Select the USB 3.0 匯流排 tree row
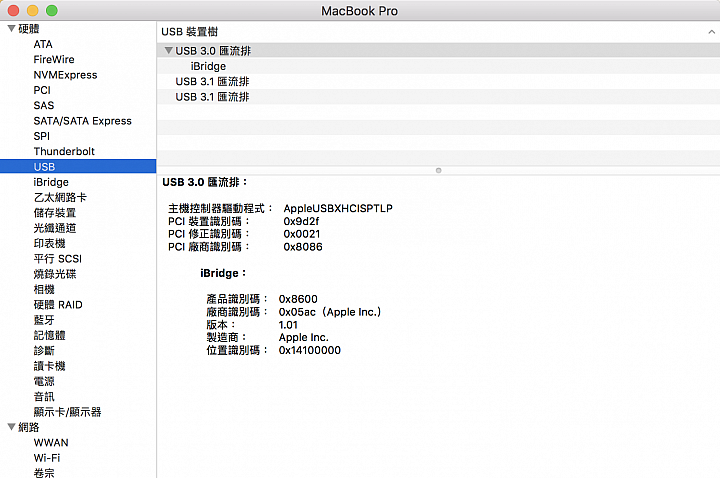The height and width of the screenshot is (478, 720). click(438, 51)
